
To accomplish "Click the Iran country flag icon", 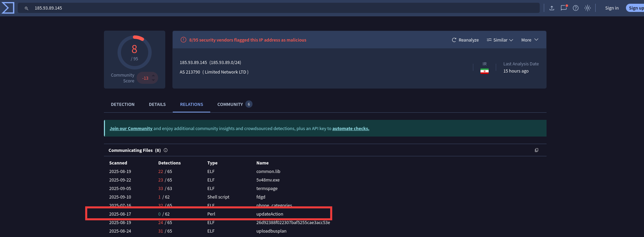I will point(484,71).
